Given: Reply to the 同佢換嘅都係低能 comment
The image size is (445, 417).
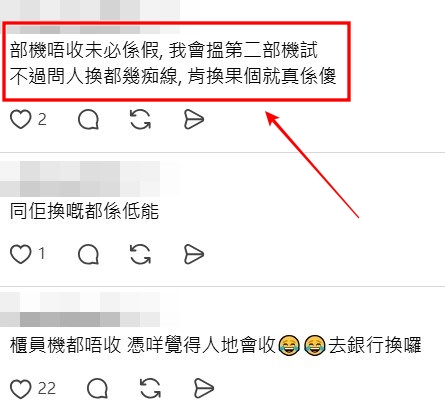Looking at the screenshot, I should click(88, 254).
